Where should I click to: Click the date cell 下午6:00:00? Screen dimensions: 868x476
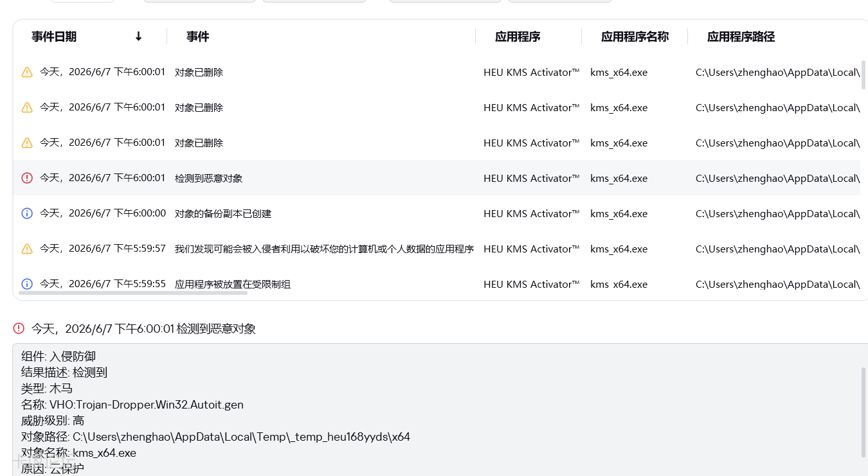click(x=103, y=213)
